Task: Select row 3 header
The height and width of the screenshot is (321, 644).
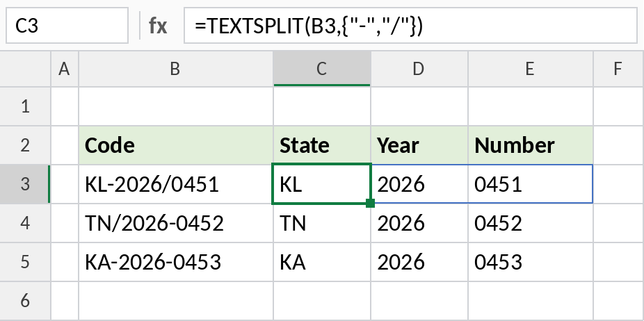Action: 25,184
